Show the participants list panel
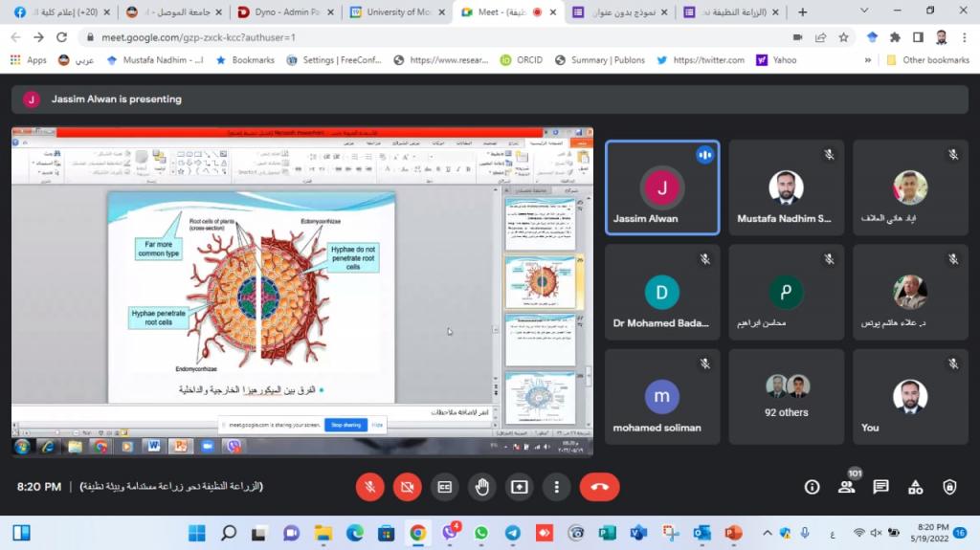 [846, 487]
